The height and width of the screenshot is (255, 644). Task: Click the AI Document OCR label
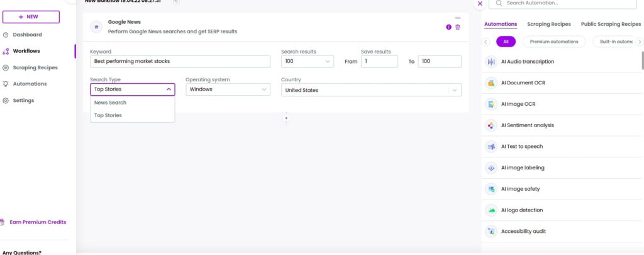coord(523,83)
